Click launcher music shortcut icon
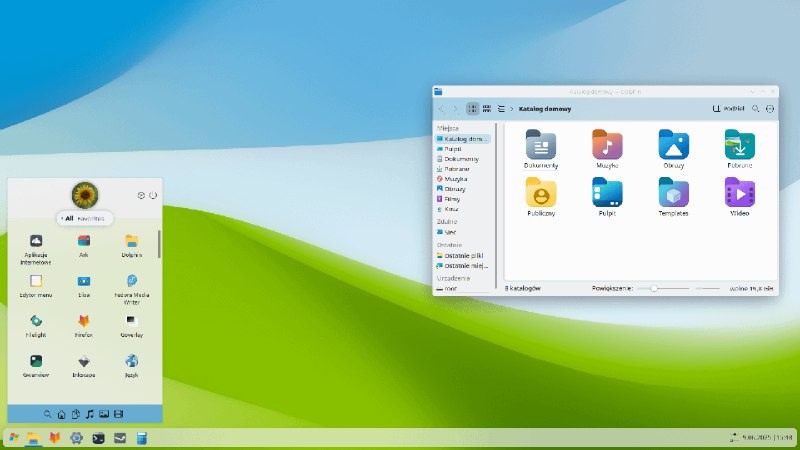Screen dimensions: 800x450 (x=90, y=414)
